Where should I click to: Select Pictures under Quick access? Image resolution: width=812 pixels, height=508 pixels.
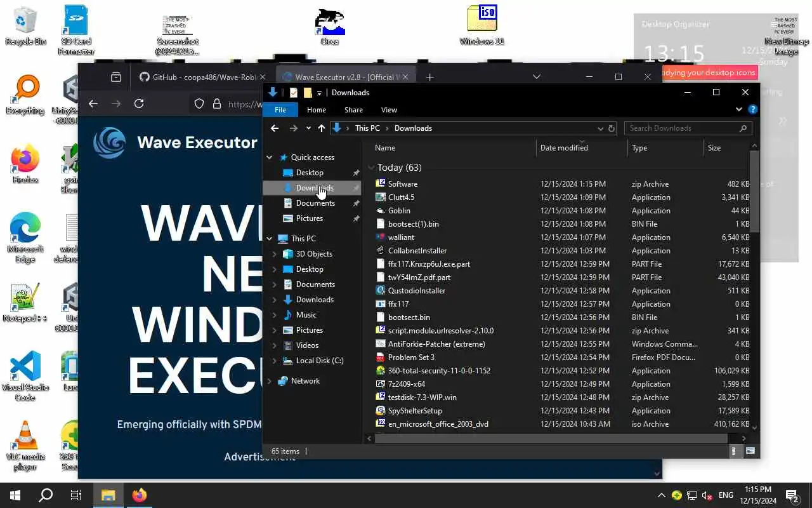click(310, 218)
